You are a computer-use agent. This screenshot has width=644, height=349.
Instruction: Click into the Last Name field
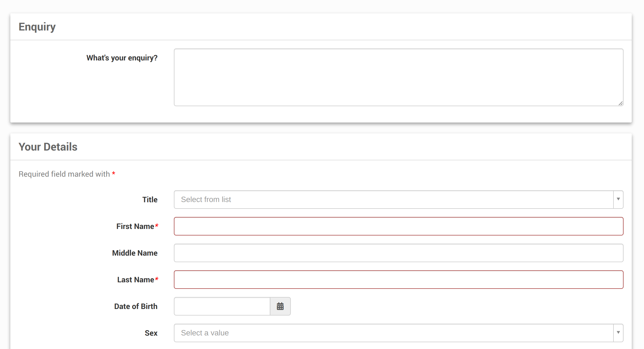[x=398, y=280]
